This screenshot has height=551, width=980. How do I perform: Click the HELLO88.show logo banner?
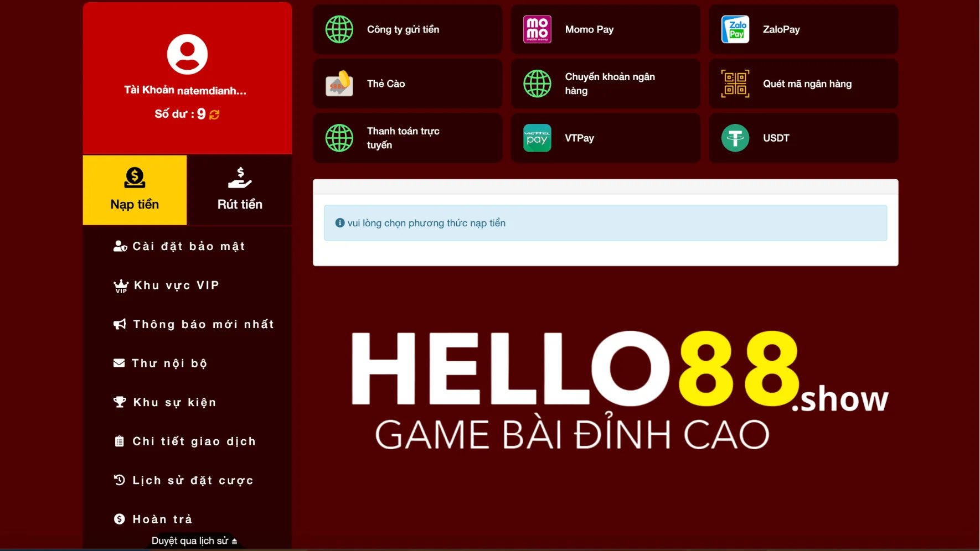[620, 390]
